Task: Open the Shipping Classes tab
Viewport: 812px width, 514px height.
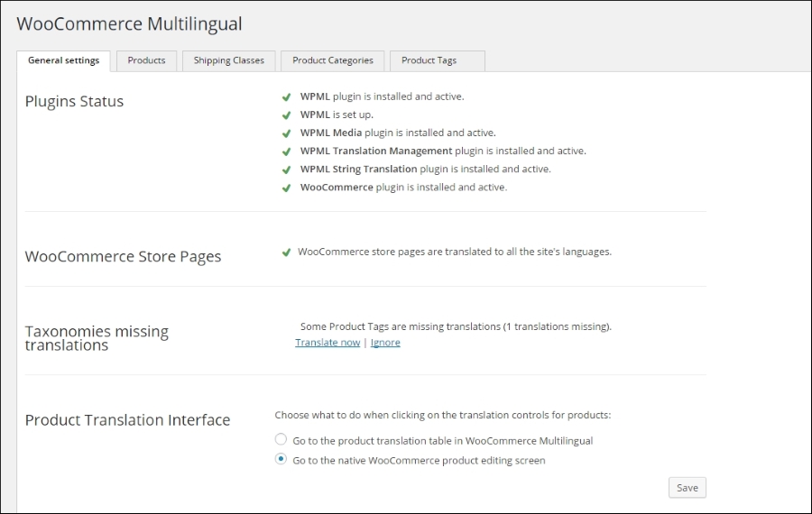Action: (x=229, y=60)
